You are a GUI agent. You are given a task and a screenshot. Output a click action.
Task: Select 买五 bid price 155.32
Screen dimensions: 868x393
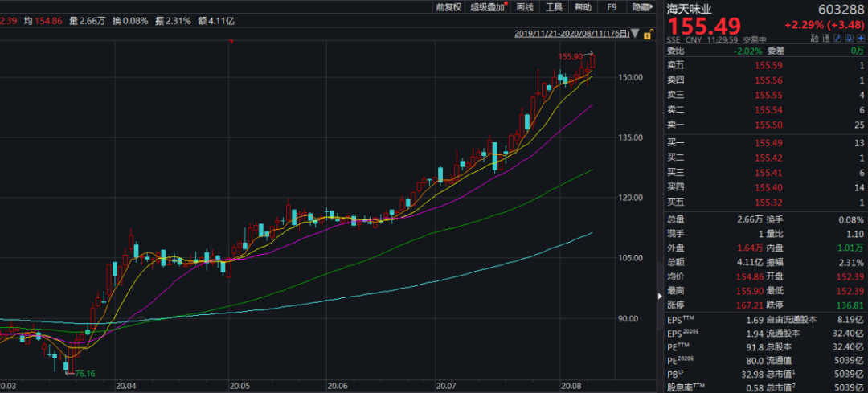coord(769,203)
